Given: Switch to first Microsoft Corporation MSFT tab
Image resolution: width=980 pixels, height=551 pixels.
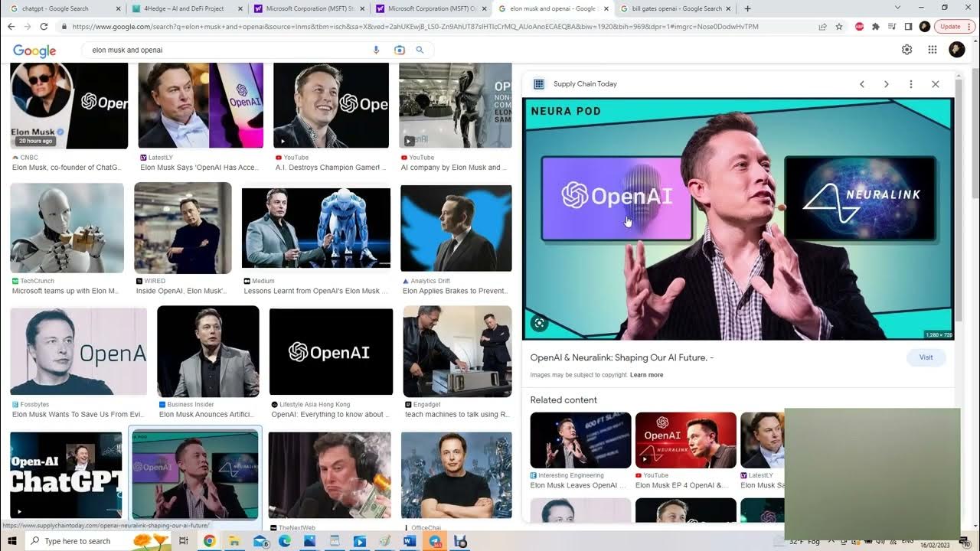Looking at the screenshot, I should (x=309, y=8).
